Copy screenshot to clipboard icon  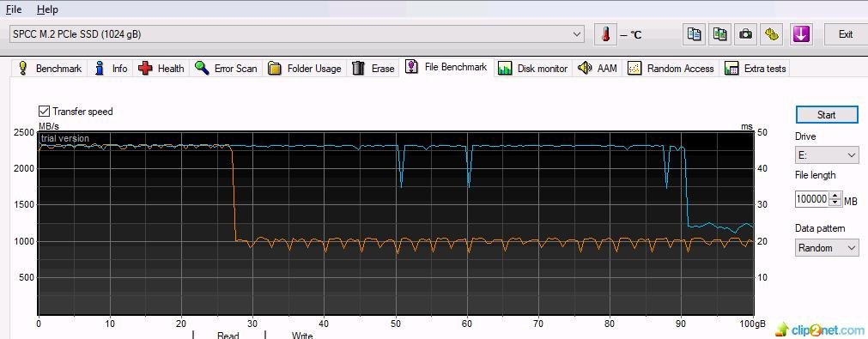coord(719,34)
